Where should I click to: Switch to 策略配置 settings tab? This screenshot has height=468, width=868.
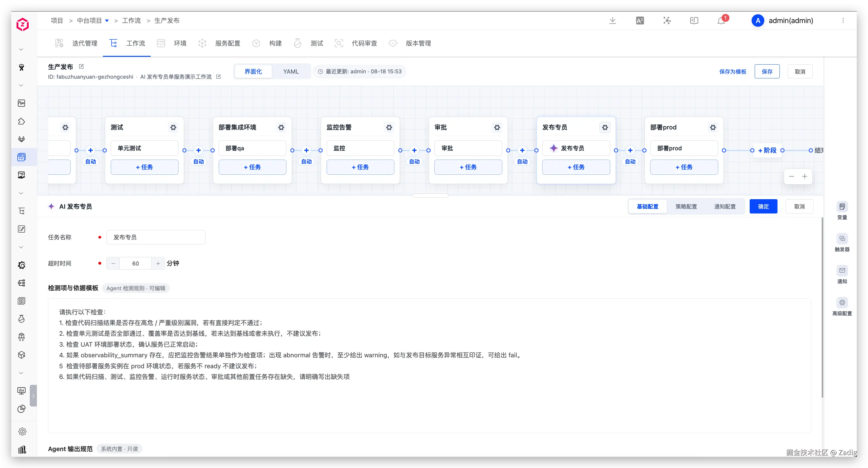pos(686,206)
